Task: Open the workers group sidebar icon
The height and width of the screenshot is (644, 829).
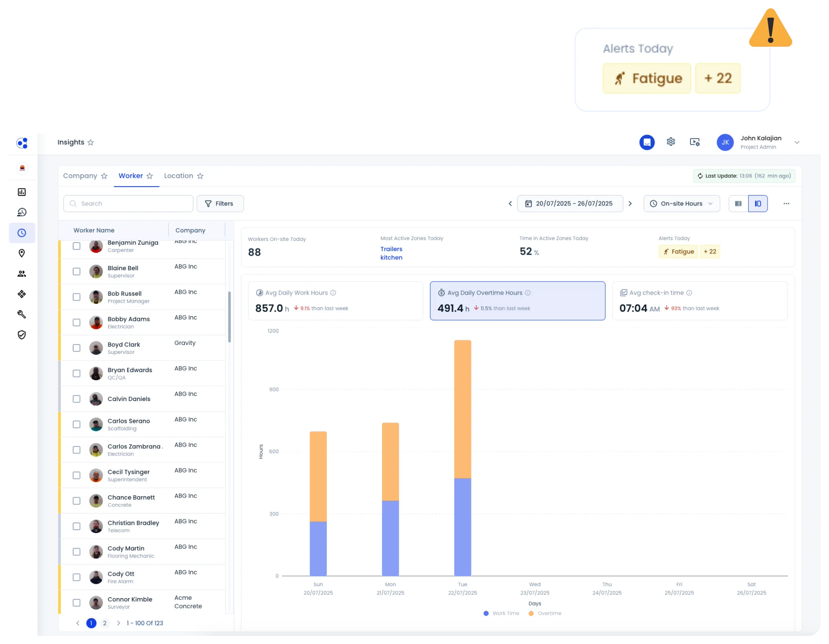Action: (x=22, y=274)
